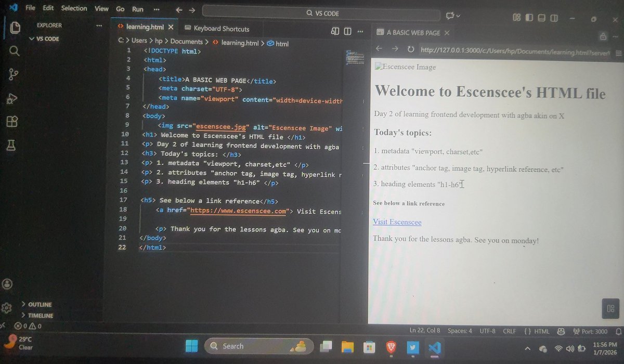Image resolution: width=624 pixels, height=364 pixels.
Task: Open the Extensions view
Action: [x=12, y=122]
